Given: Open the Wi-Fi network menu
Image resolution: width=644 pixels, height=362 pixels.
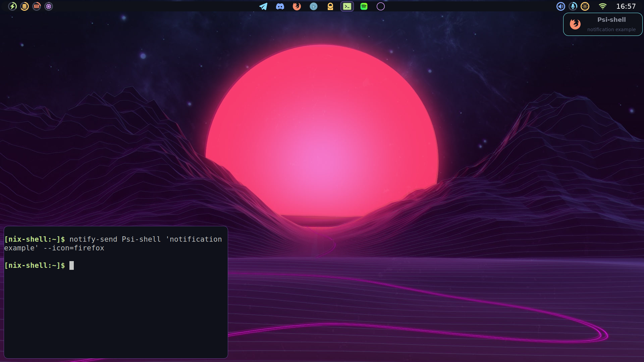Looking at the screenshot, I should (x=603, y=6).
